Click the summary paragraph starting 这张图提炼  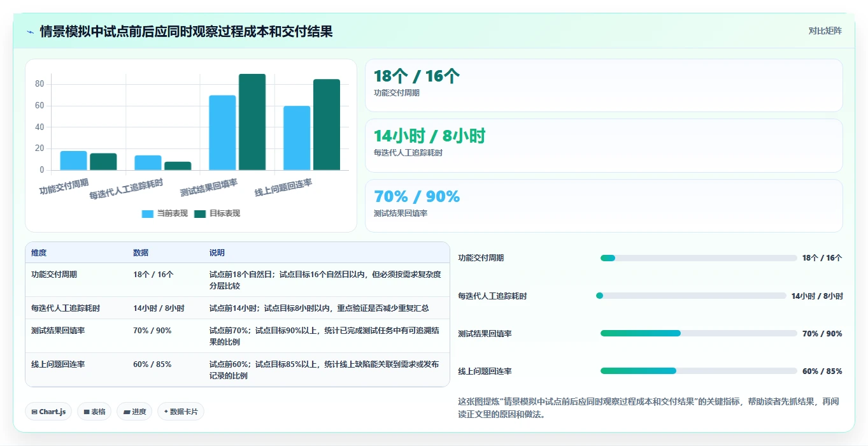pos(650,408)
